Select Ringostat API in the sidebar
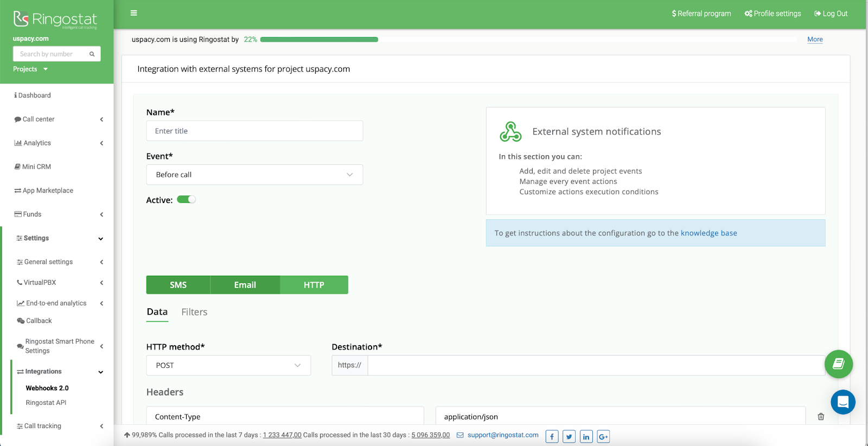868x446 pixels. pos(46,403)
